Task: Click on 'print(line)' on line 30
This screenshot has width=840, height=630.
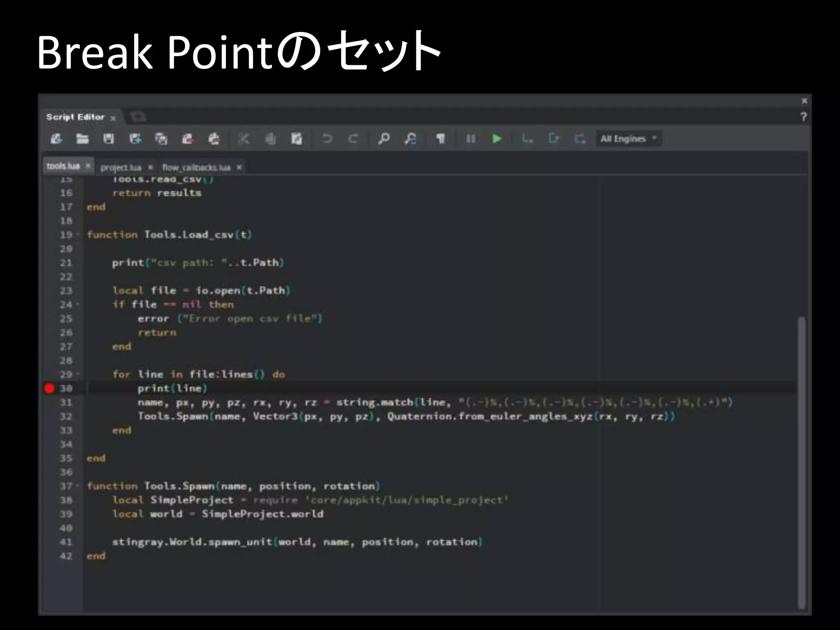Action: (x=172, y=388)
